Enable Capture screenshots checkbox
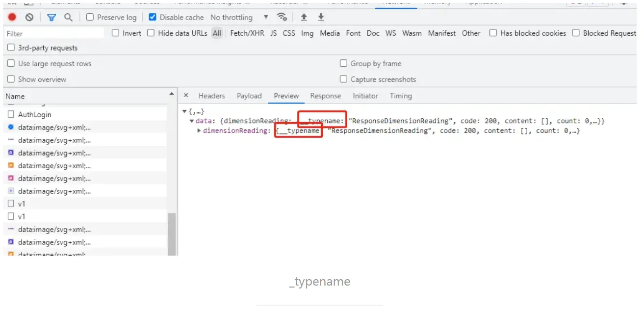This screenshot has height=315, width=644. pyautogui.click(x=343, y=79)
